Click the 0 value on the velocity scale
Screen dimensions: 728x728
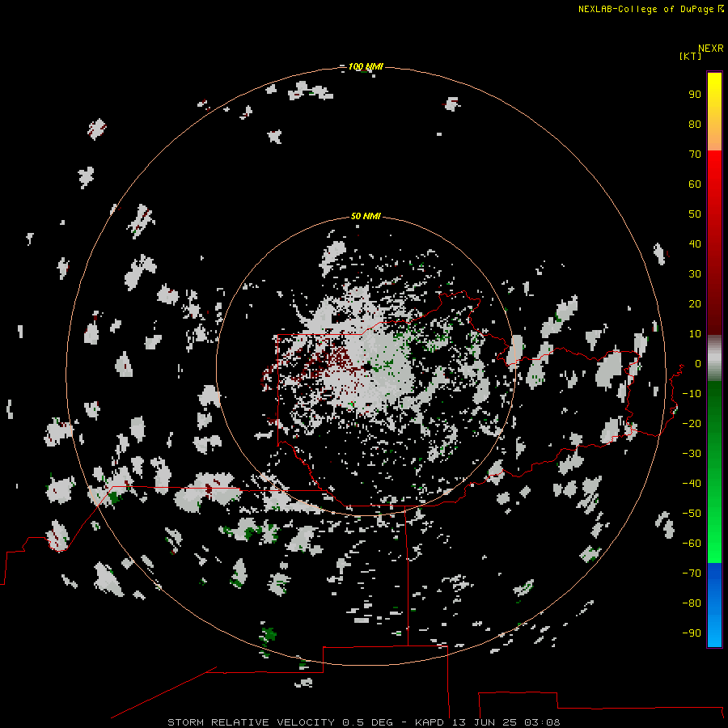point(698,363)
